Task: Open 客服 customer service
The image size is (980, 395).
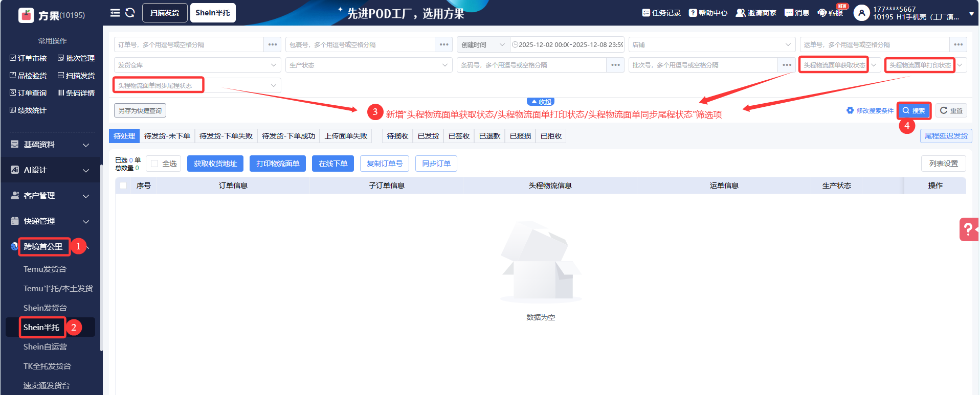Action: coord(830,13)
